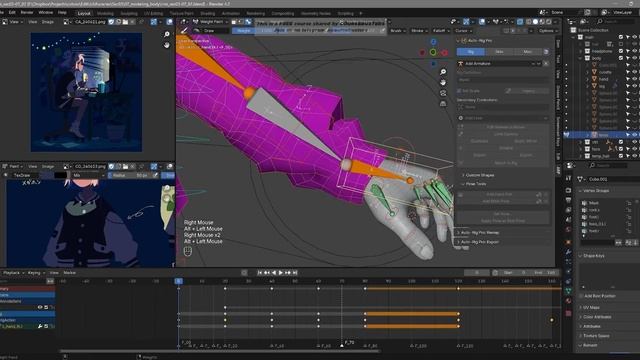Select the Misc tab in Auto-Rig Pro
This screenshot has height=360, width=640.
[527, 52]
